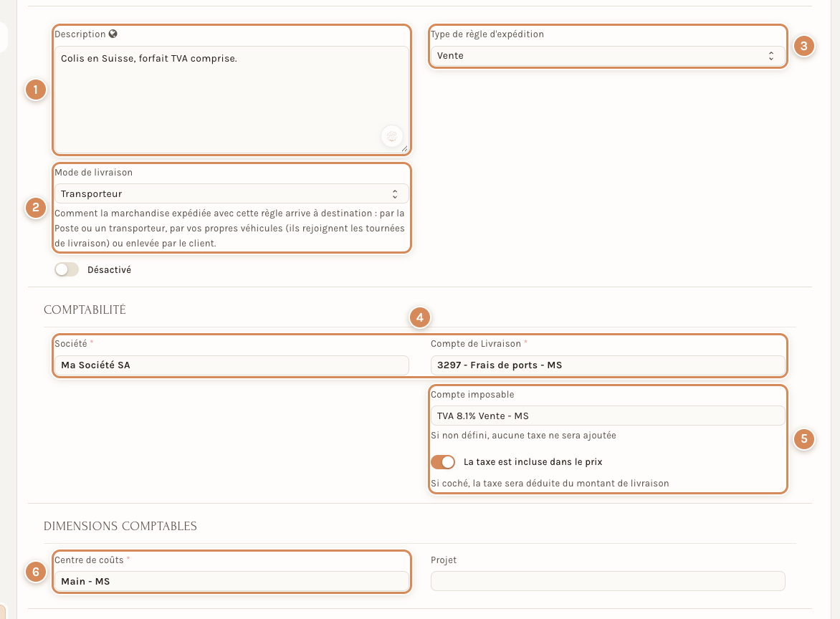Click the round icon inside Description box
The width and height of the screenshot is (840, 619).
point(391,136)
